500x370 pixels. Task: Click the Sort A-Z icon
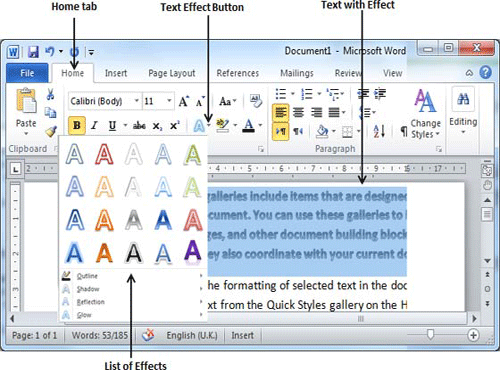379,131
